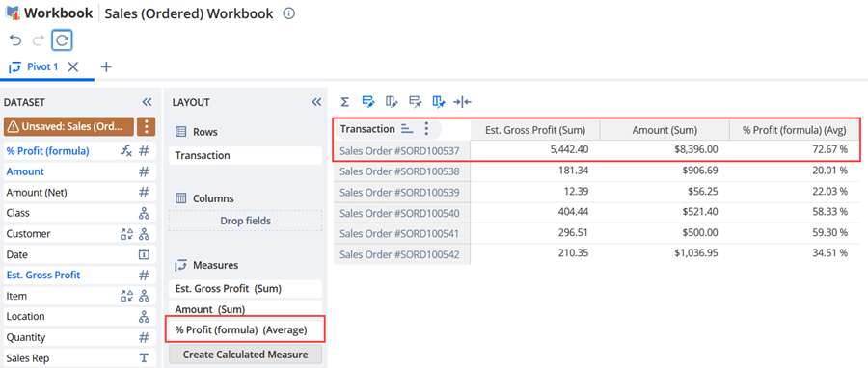Click the number type icon for % Profit (formula)
The image size is (868, 368).
tap(144, 151)
